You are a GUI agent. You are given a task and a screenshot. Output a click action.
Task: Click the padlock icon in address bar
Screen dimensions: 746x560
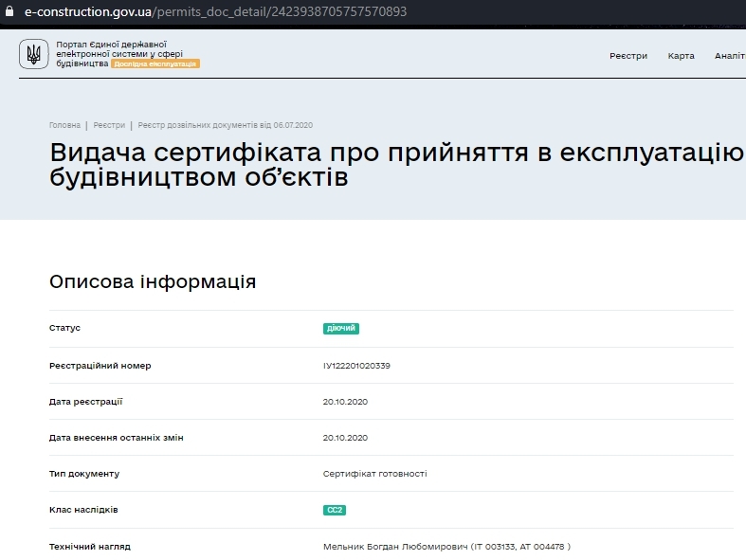9,11
